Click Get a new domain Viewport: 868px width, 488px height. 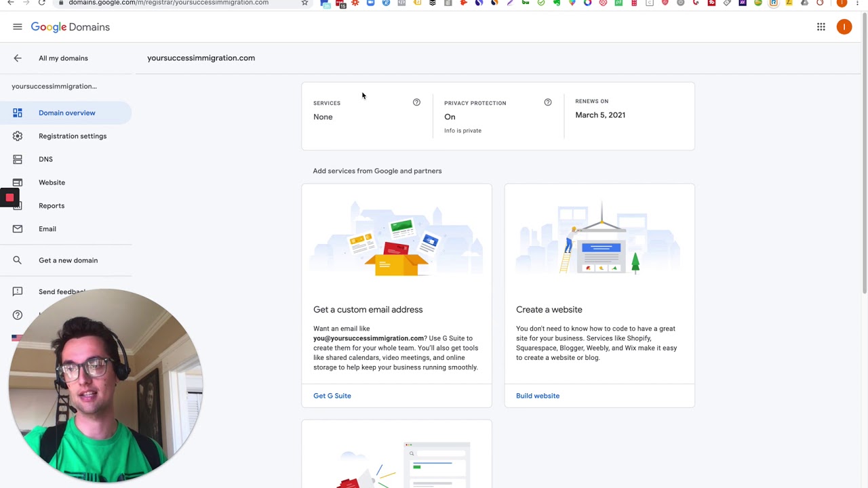[68, 260]
